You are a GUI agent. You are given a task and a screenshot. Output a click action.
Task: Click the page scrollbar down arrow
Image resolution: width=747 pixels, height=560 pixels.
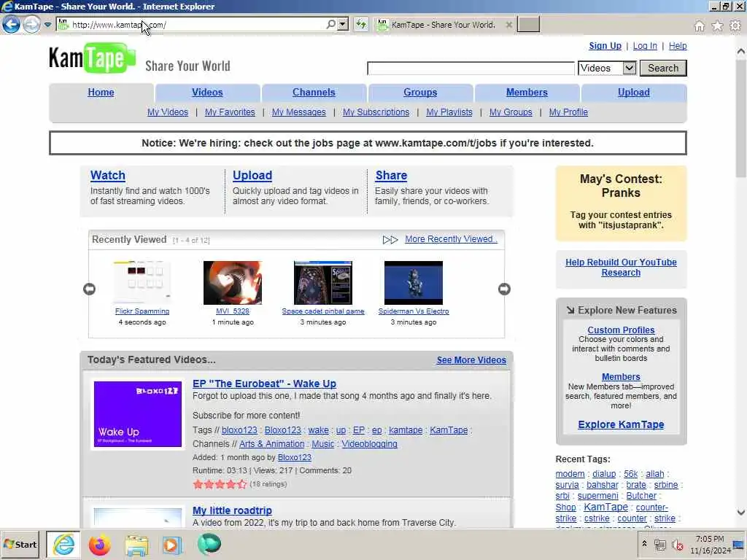tap(741, 513)
